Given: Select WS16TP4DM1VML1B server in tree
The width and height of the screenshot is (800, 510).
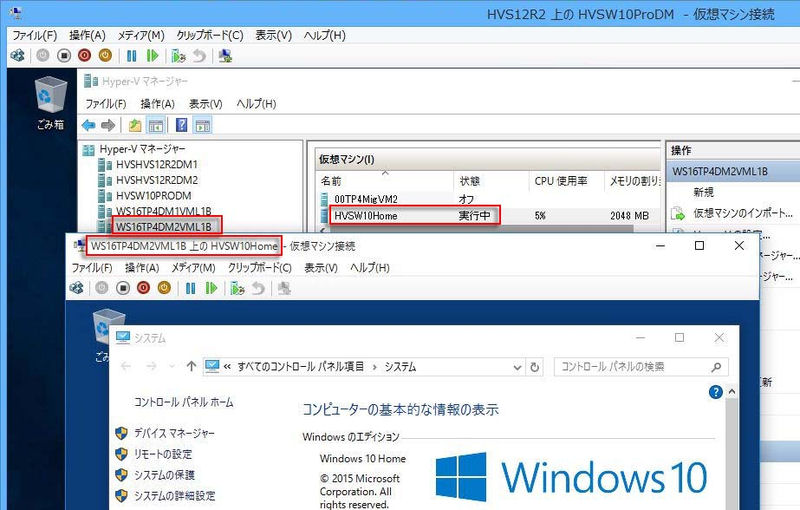Looking at the screenshot, I should click(x=155, y=211).
